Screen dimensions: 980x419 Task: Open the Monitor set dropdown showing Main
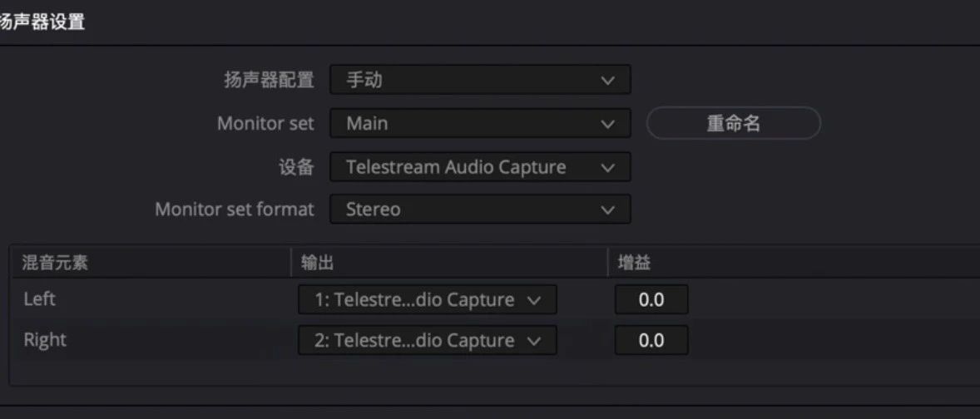[x=480, y=124]
